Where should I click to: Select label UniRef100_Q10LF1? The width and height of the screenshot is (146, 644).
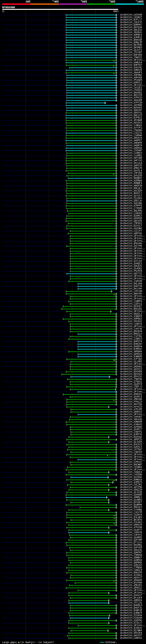coord(131,50)
